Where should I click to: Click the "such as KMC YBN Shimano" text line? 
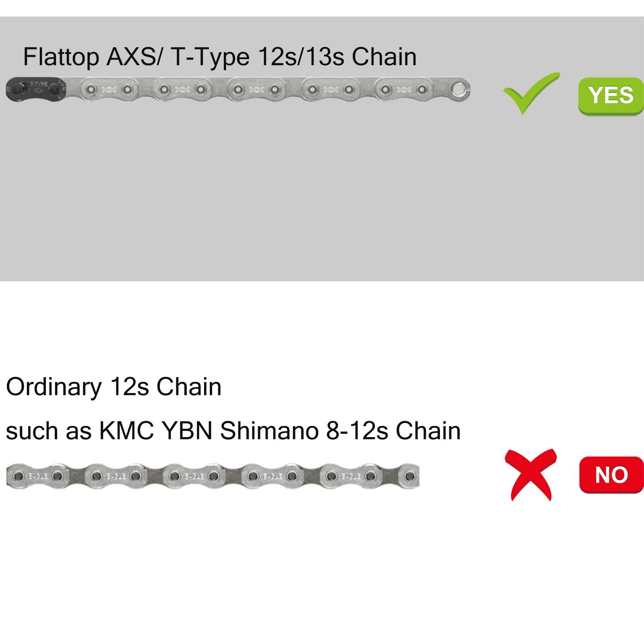pyautogui.click(x=233, y=431)
